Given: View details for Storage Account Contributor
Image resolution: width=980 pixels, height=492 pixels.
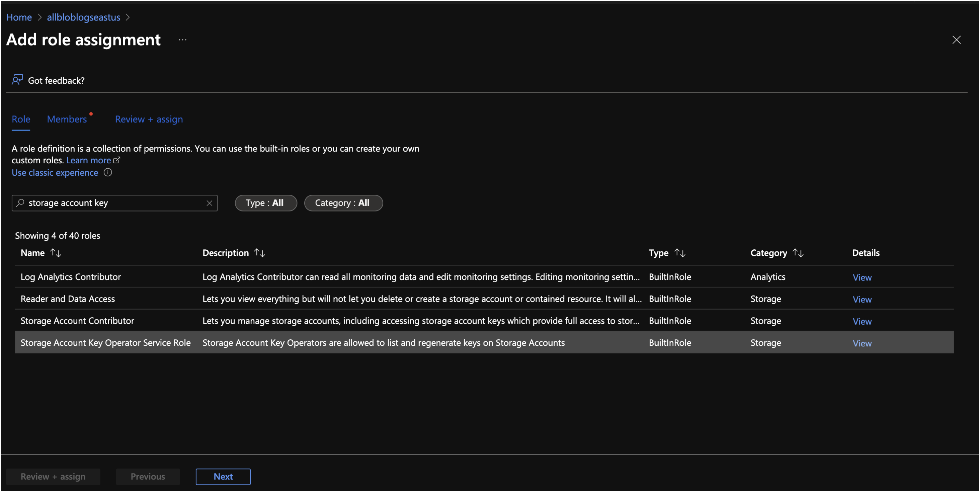Looking at the screenshot, I should (862, 321).
